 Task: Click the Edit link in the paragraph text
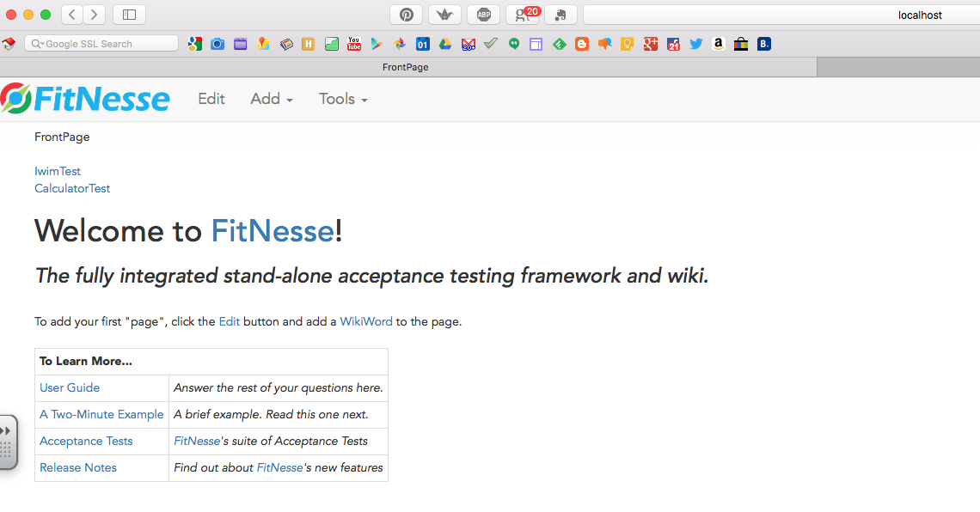point(229,321)
